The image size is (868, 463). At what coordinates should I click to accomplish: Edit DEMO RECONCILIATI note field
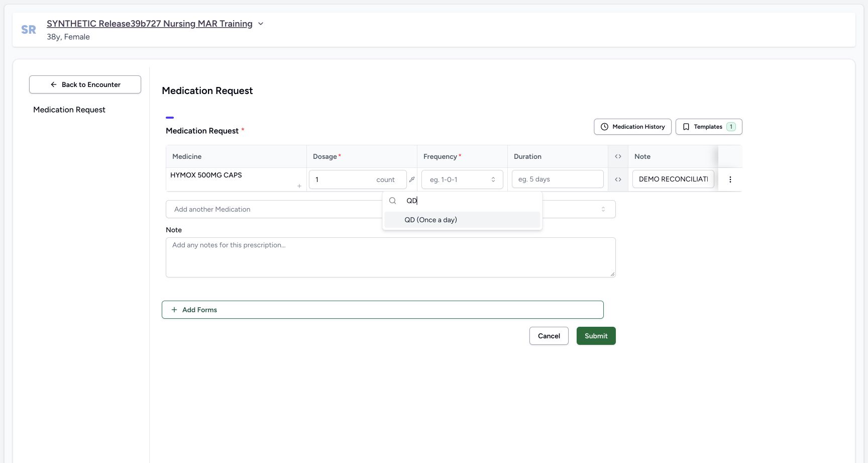(x=673, y=179)
